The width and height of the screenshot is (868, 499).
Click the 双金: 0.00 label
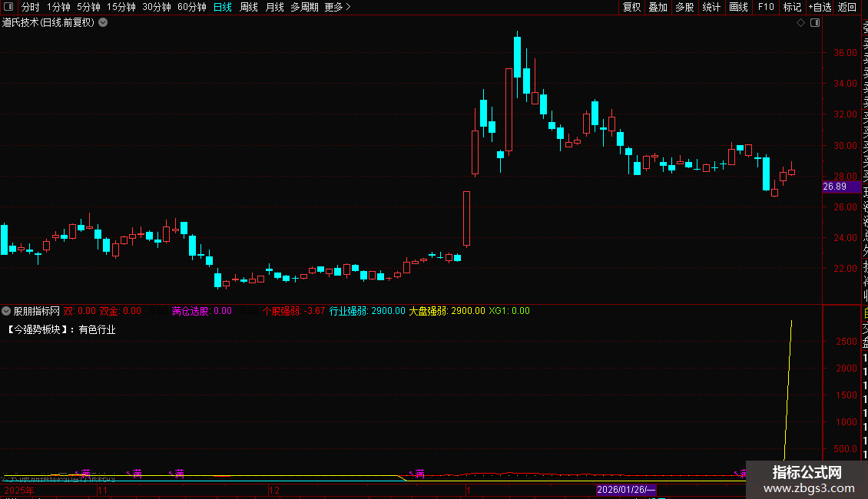point(120,311)
